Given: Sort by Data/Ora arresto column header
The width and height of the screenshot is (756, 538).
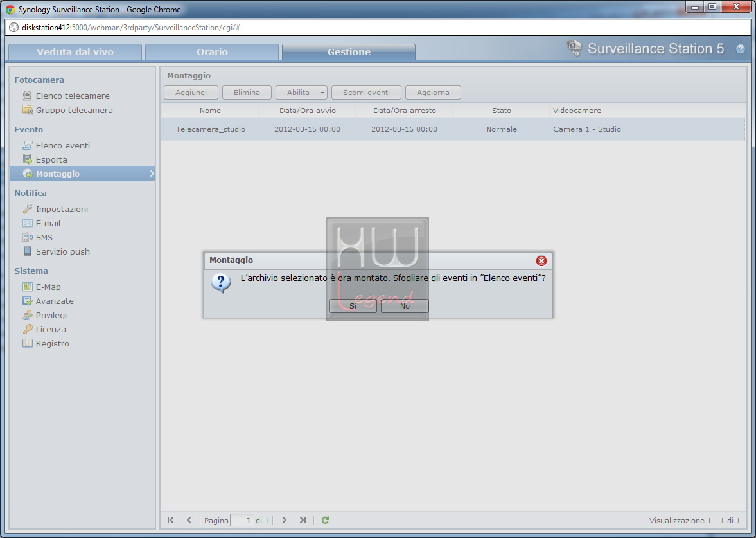Looking at the screenshot, I should click(404, 111).
